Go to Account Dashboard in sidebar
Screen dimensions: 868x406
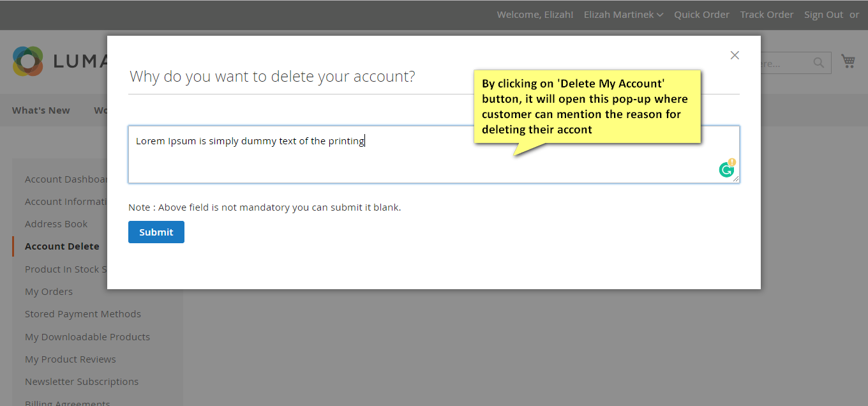[66, 179]
